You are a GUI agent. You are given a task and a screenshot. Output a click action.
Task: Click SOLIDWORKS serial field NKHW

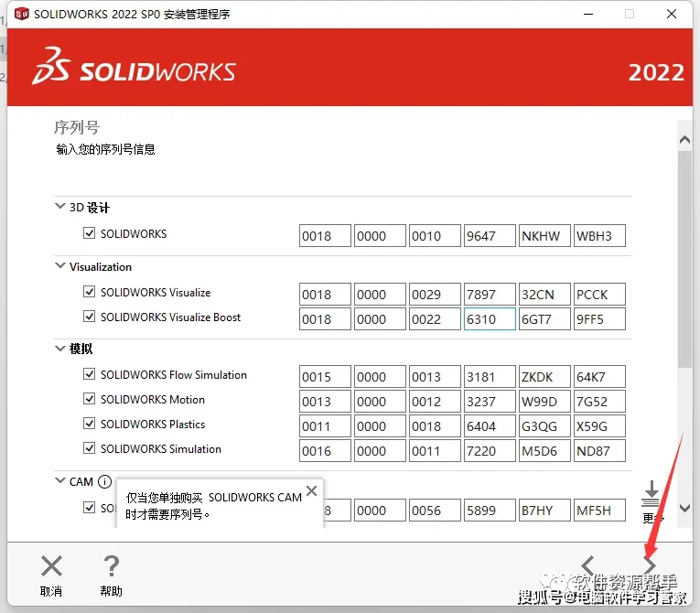[x=544, y=236]
